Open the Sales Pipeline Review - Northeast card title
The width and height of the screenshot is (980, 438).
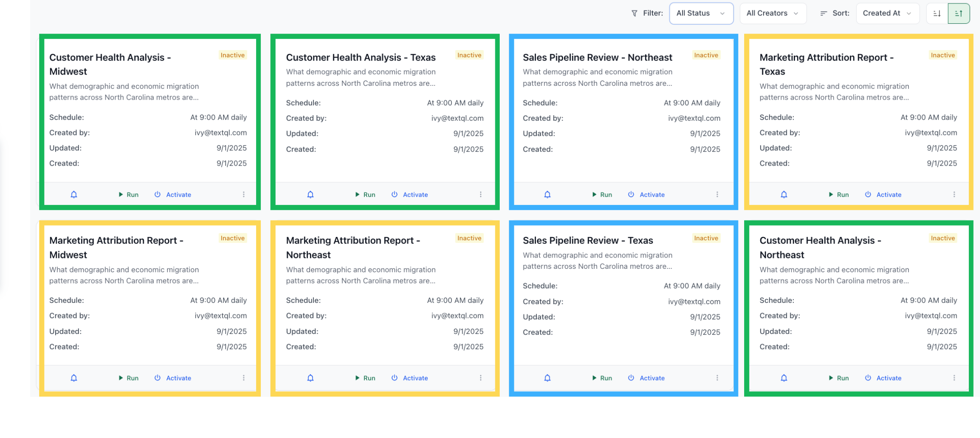coord(597,57)
